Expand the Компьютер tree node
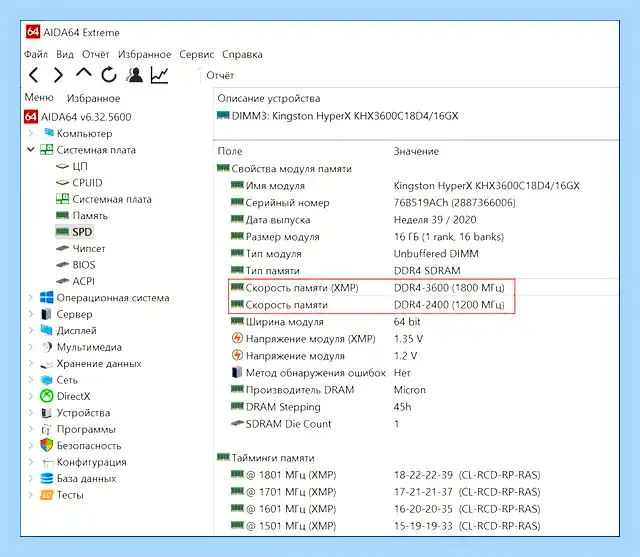 click(x=31, y=133)
